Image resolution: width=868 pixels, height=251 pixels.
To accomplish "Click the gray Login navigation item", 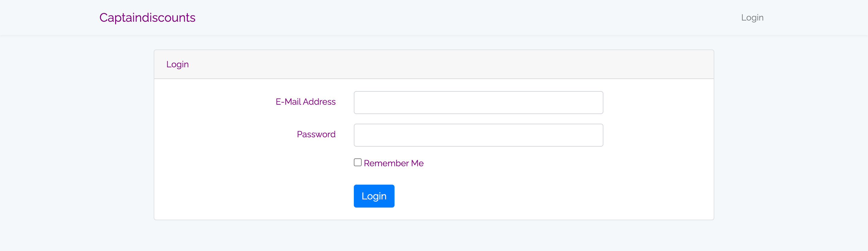I will [x=752, y=17].
